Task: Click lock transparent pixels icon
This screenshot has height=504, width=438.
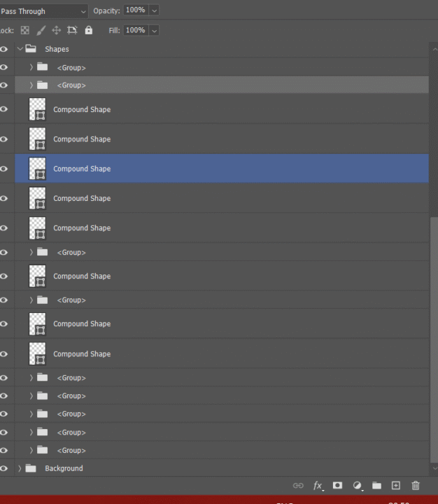Action: [25, 30]
